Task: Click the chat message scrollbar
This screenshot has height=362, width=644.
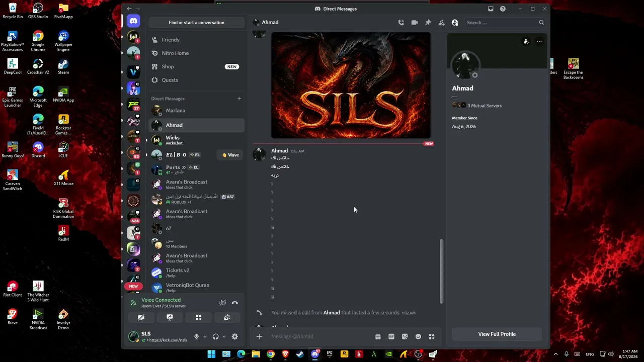Action: (x=442, y=271)
